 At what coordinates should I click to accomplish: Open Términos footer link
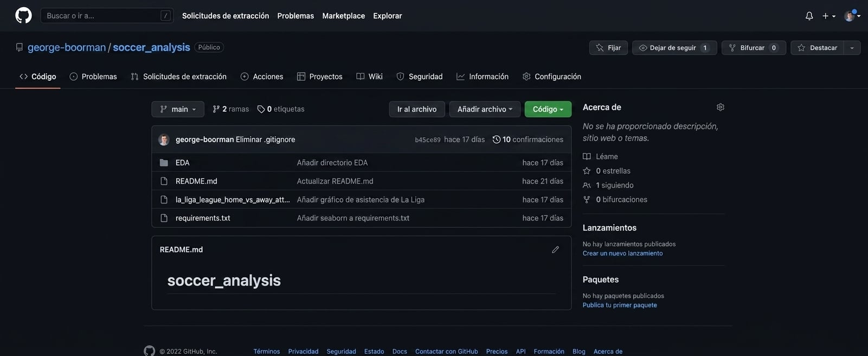pyautogui.click(x=267, y=352)
